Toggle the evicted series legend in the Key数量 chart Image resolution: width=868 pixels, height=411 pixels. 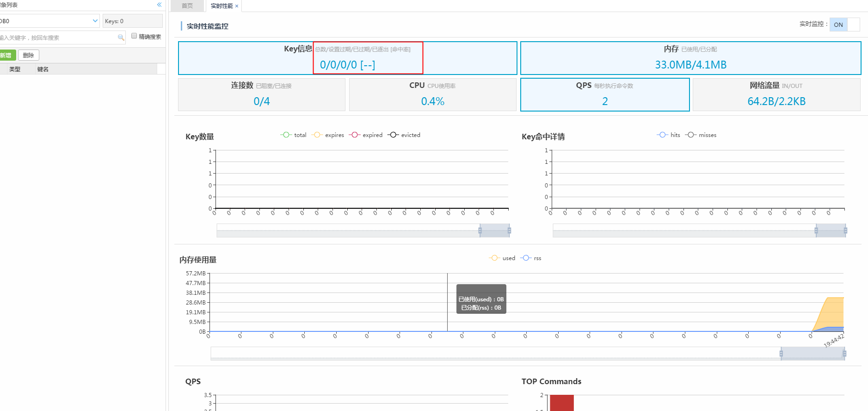click(x=404, y=135)
